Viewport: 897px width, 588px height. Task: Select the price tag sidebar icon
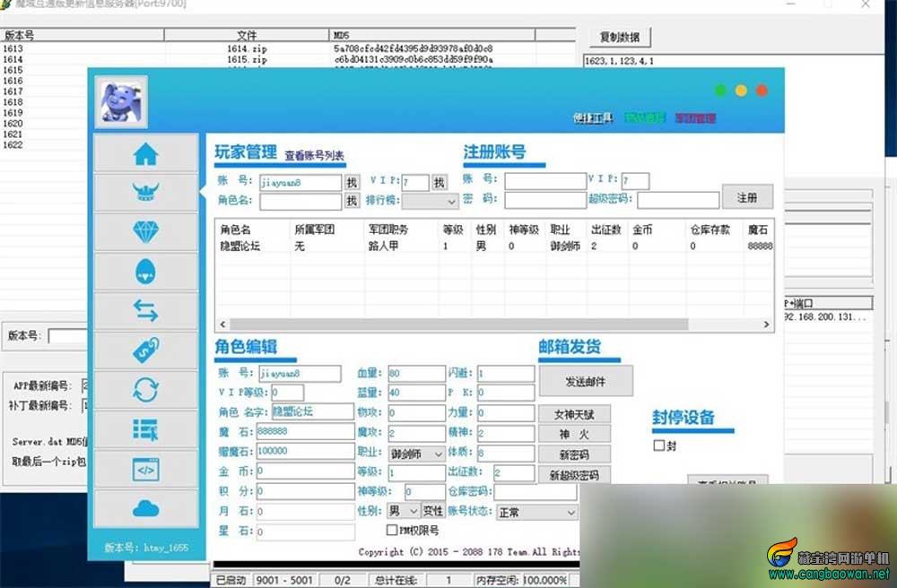coord(145,350)
